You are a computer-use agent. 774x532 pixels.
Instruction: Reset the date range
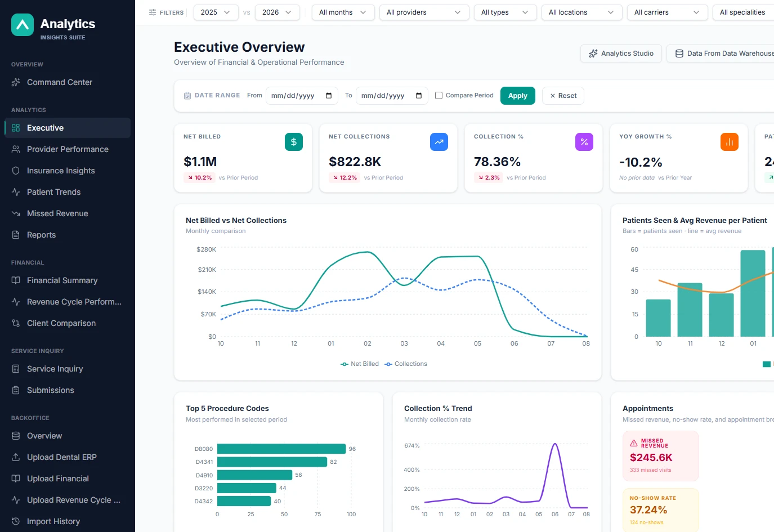(x=563, y=96)
